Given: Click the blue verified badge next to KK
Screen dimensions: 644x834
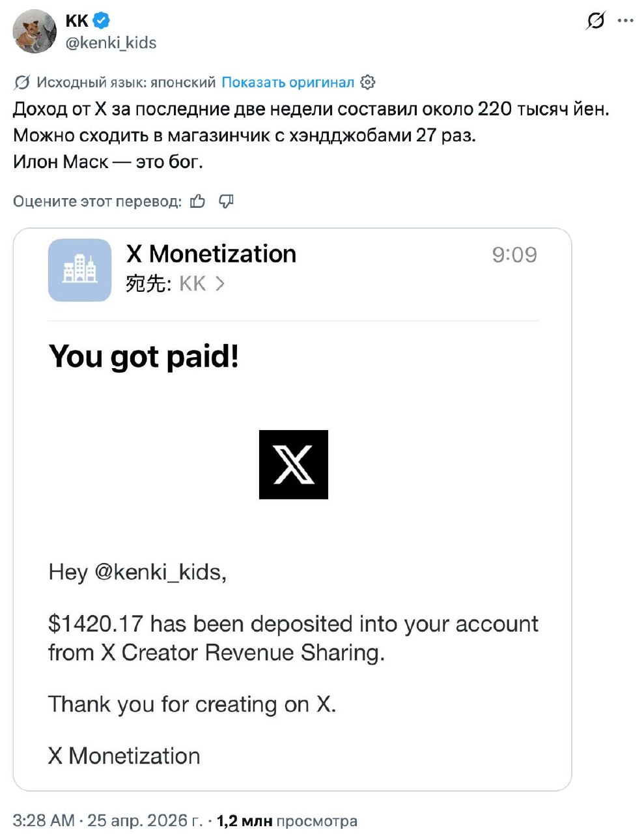Looking at the screenshot, I should click(x=101, y=21).
